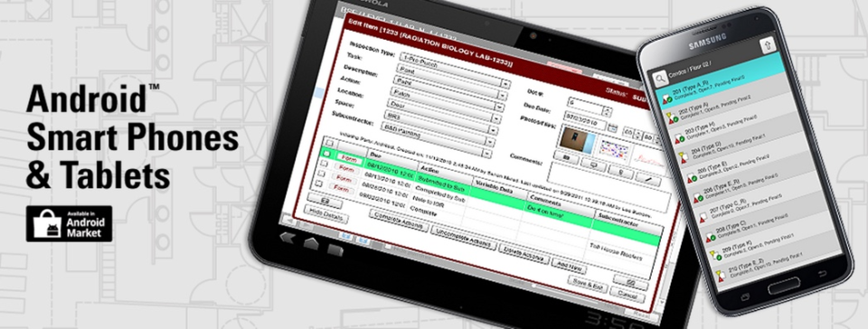Click the Available in Android Market badge
The image size is (868, 329).
(x=70, y=224)
